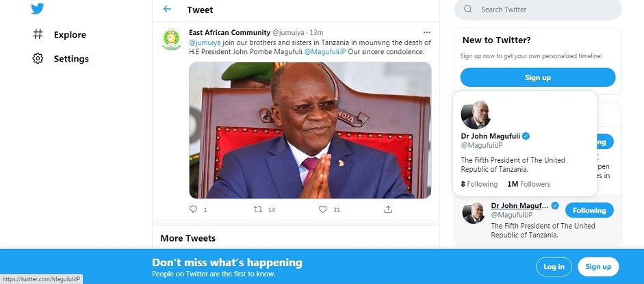Enlarge the Magufuli photo in the tweet
The height and width of the screenshot is (284, 644).
(x=310, y=130)
